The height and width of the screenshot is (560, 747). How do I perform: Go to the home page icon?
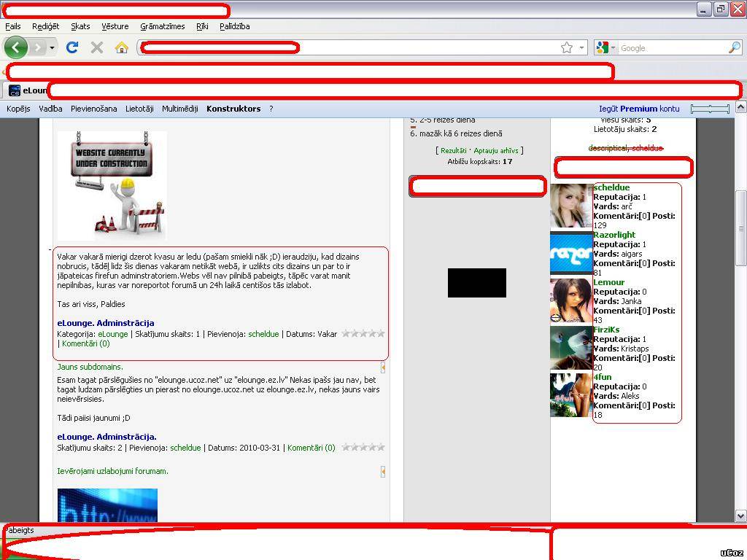click(122, 47)
